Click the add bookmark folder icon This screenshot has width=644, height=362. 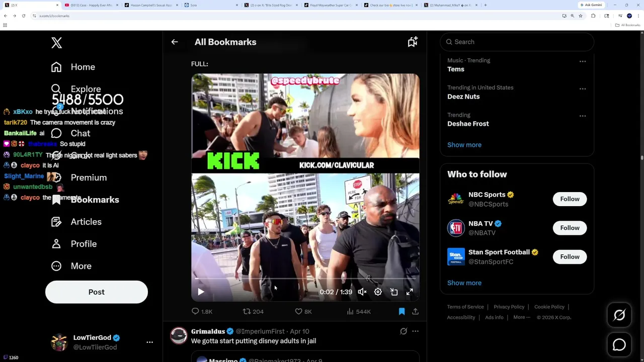tap(413, 42)
